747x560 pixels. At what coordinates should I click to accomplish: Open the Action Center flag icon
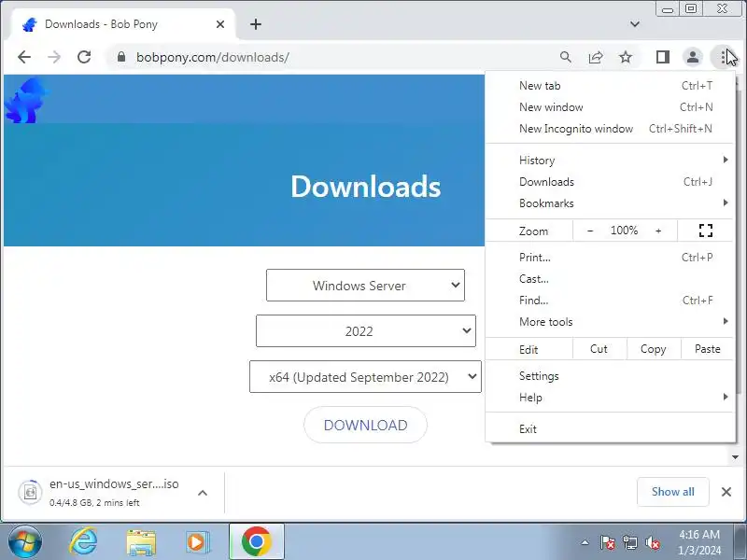click(x=608, y=542)
